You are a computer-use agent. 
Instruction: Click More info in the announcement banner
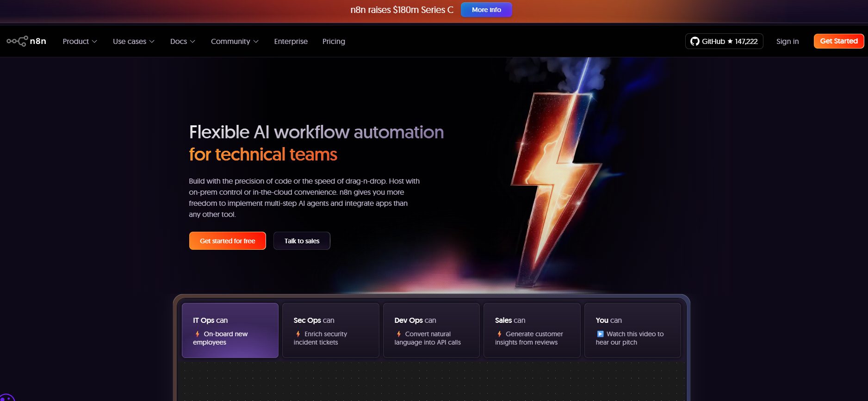pyautogui.click(x=486, y=10)
